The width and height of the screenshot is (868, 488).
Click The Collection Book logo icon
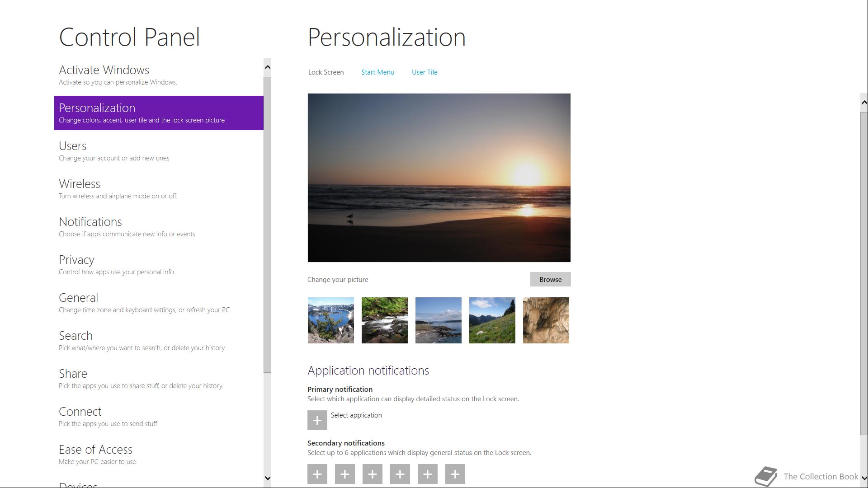[766, 476]
